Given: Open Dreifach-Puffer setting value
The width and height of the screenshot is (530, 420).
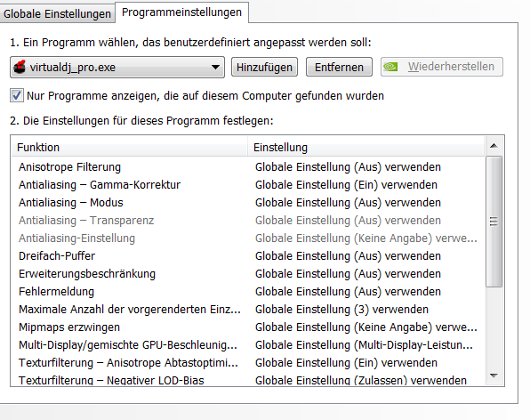Looking at the screenshot, I should coord(348,256).
